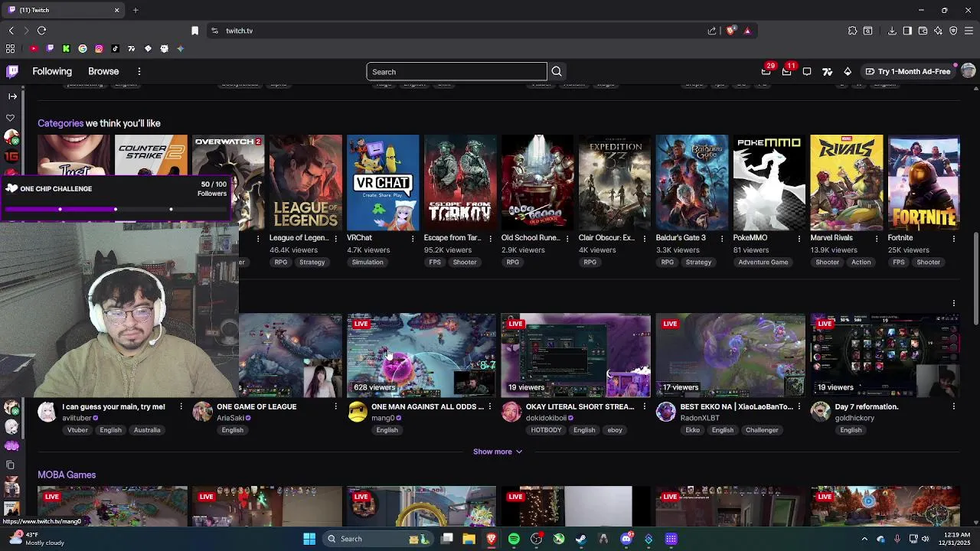Open options menu for VRChat category
The width and height of the screenshot is (980, 551).
click(x=413, y=239)
